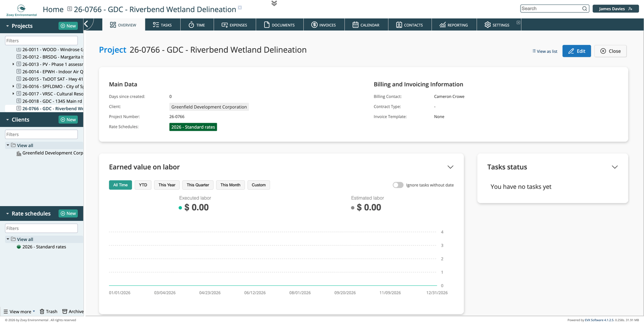The image size is (644, 323).
Task: Select the YTD range option
Action: coord(143,185)
